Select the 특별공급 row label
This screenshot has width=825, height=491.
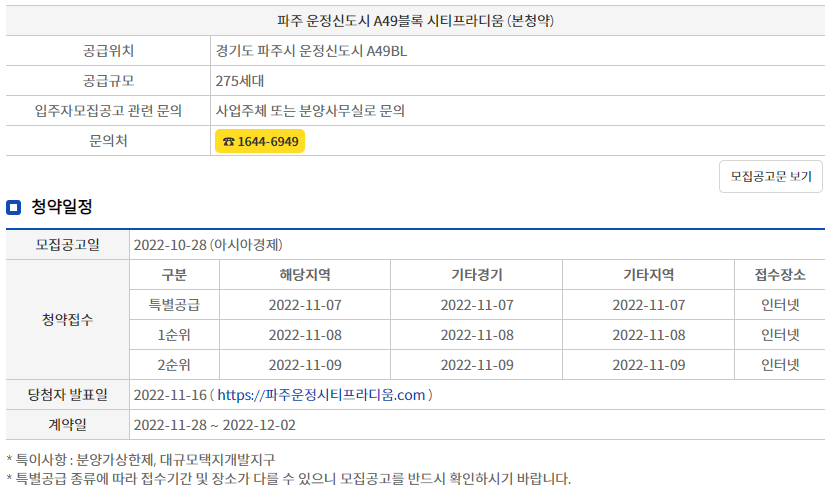[x=174, y=305]
